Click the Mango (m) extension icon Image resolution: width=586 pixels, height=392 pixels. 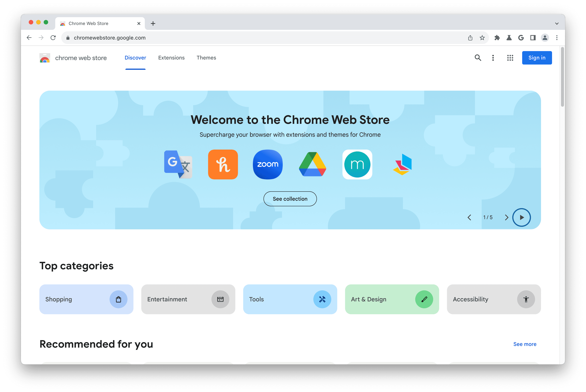357,164
